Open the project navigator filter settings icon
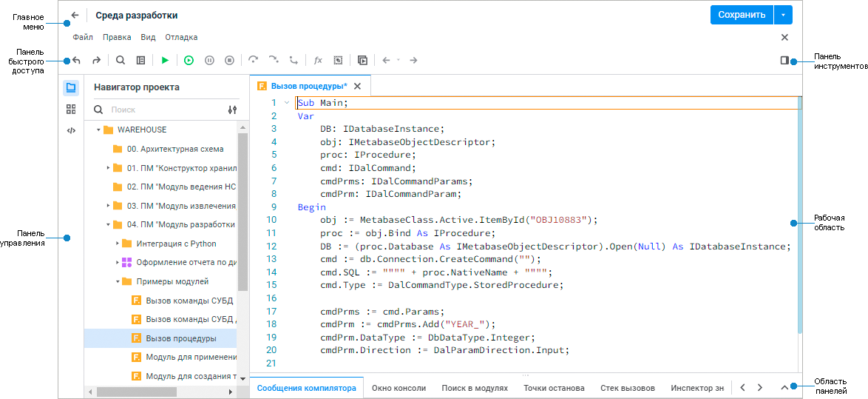The width and height of the screenshot is (868, 399). pyautogui.click(x=232, y=110)
